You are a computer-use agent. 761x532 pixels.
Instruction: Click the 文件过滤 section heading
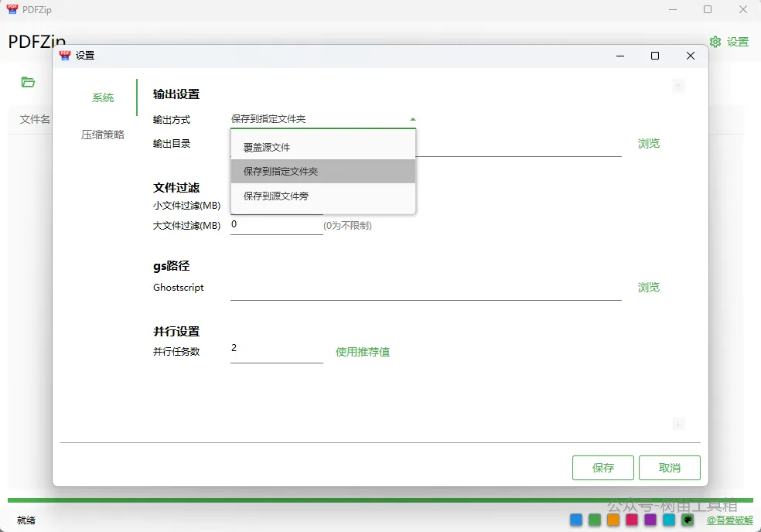pyautogui.click(x=176, y=188)
